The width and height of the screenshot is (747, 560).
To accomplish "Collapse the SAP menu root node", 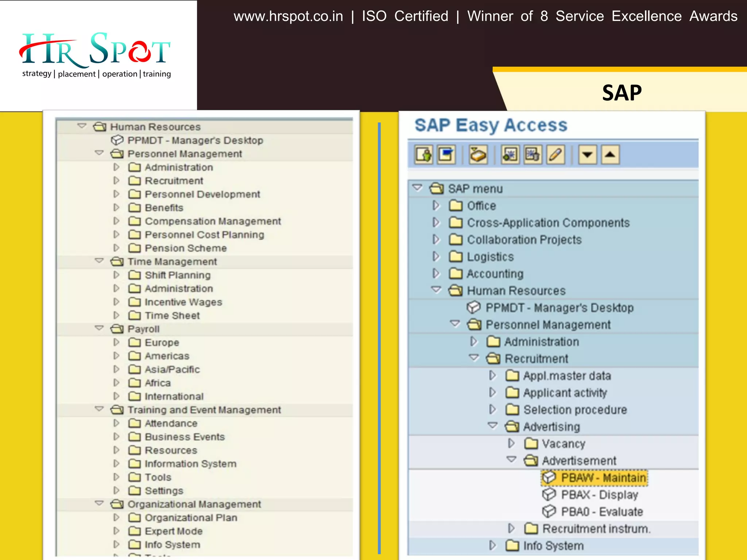I will coord(417,188).
